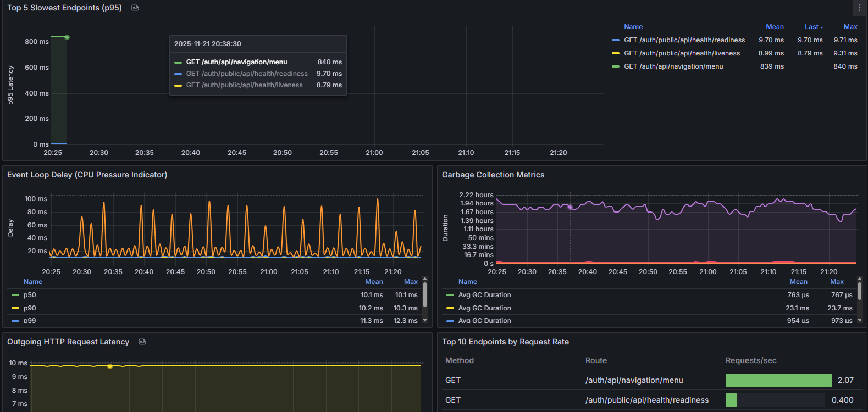
Task: Open the Event Loop Delay panel title
Action: point(87,175)
